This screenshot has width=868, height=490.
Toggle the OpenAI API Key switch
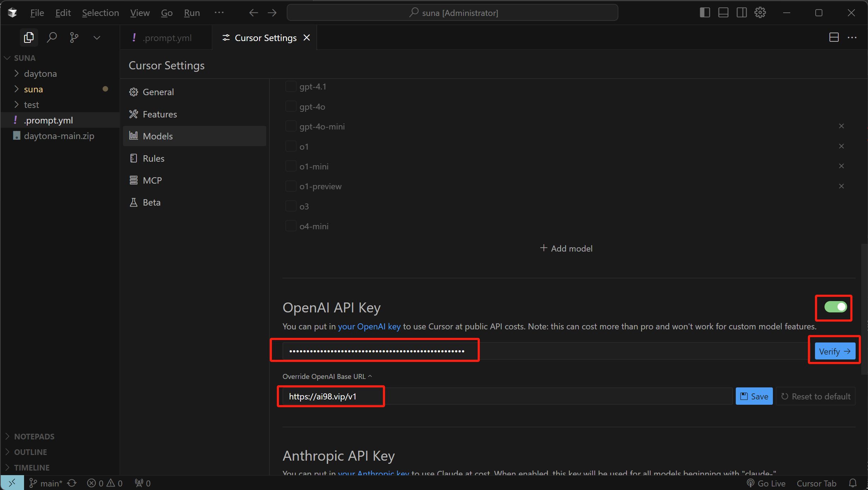835,307
